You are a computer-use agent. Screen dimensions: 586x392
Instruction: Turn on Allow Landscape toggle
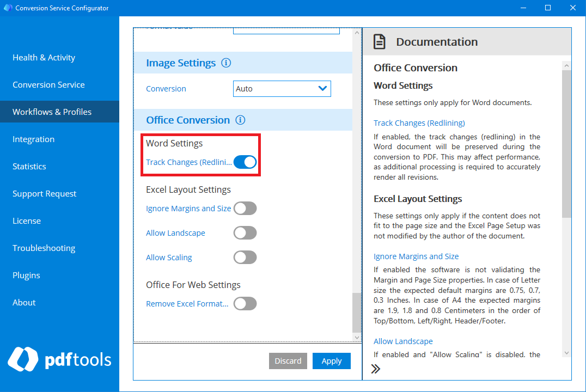(245, 233)
